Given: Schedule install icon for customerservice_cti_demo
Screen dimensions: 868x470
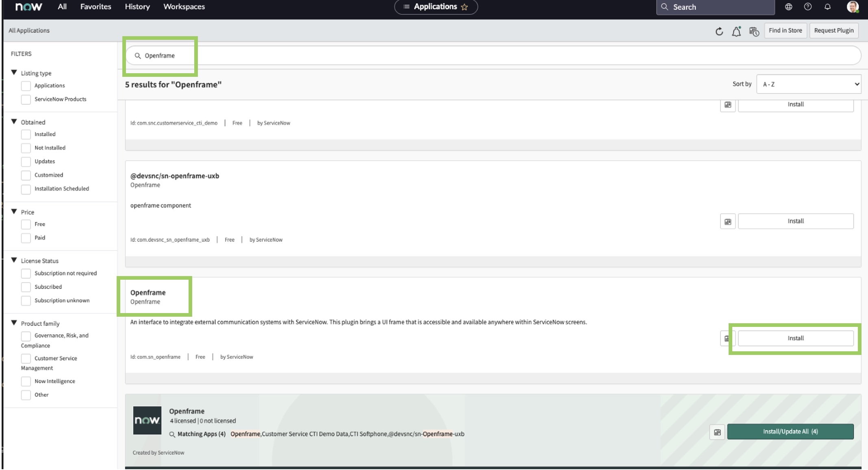Looking at the screenshot, I should click(728, 105).
